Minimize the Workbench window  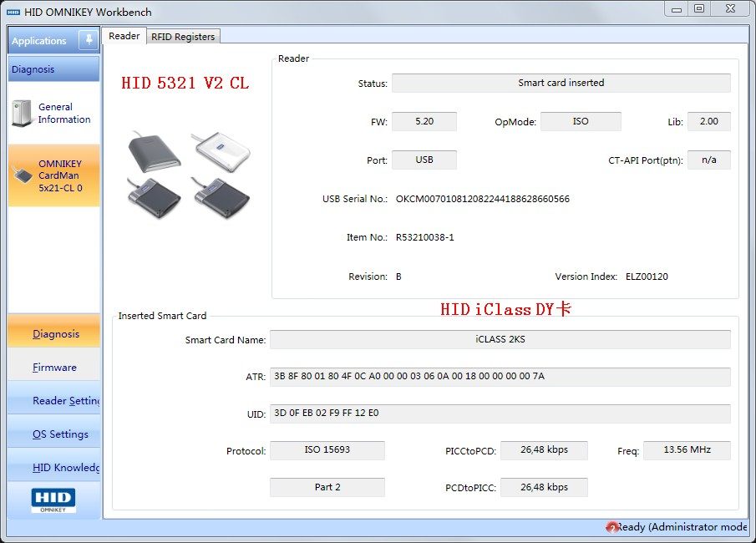677,9
